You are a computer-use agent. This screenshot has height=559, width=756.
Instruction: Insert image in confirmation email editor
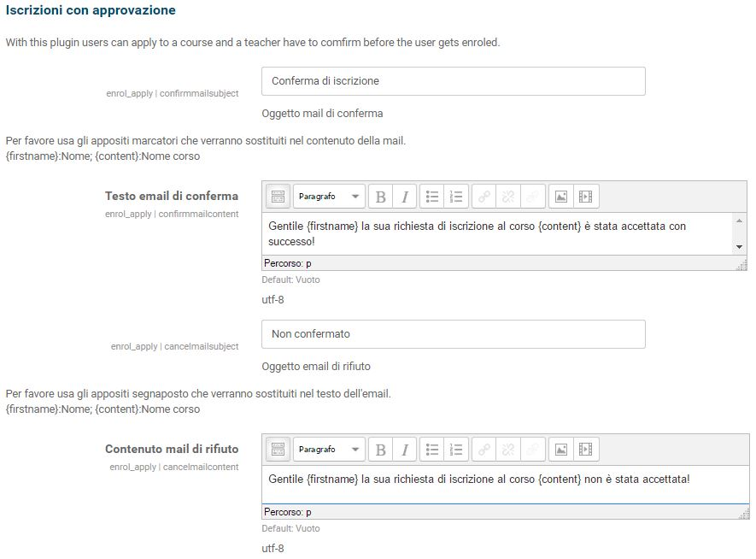click(x=560, y=197)
